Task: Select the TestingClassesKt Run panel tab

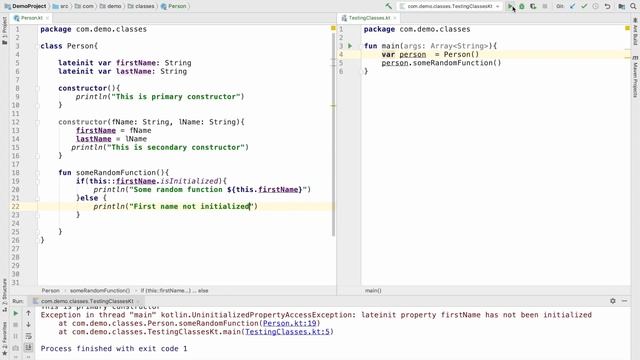Action: coord(87,301)
